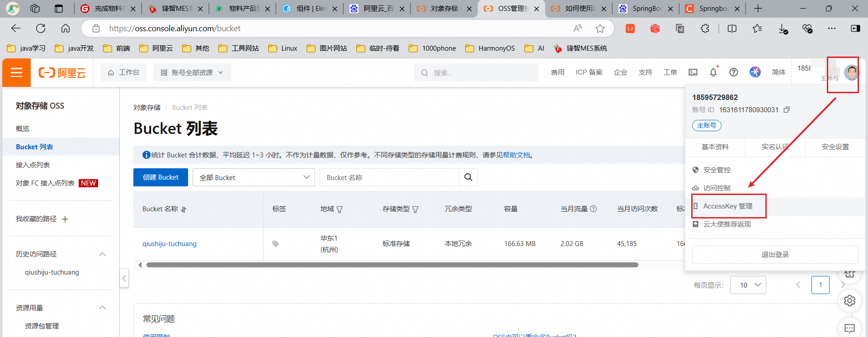
Task: Switch language via 简体
Action: (x=778, y=72)
